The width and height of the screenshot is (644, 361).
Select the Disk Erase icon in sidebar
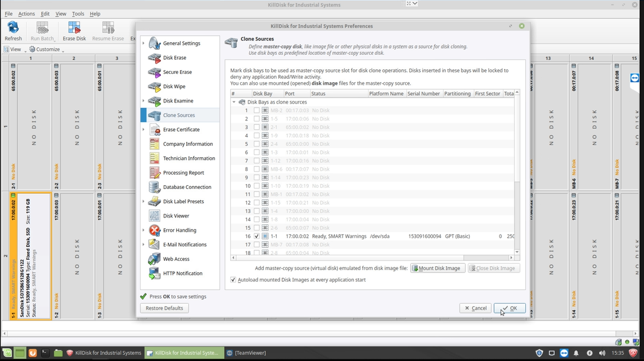click(154, 58)
